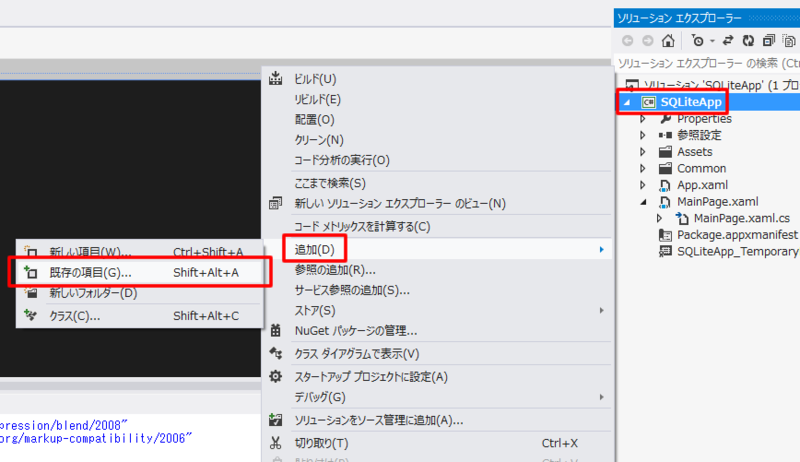Image resolution: width=800 pixels, height=462 pixels.
Task: Click the sync with active document icon
Action: [x=728, y=40]
